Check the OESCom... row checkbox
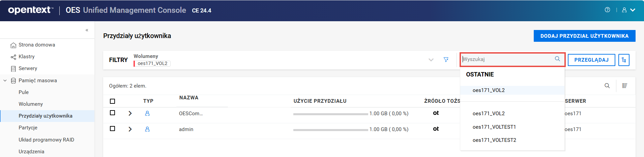This screenshot has height=157, width=644. 113,113
